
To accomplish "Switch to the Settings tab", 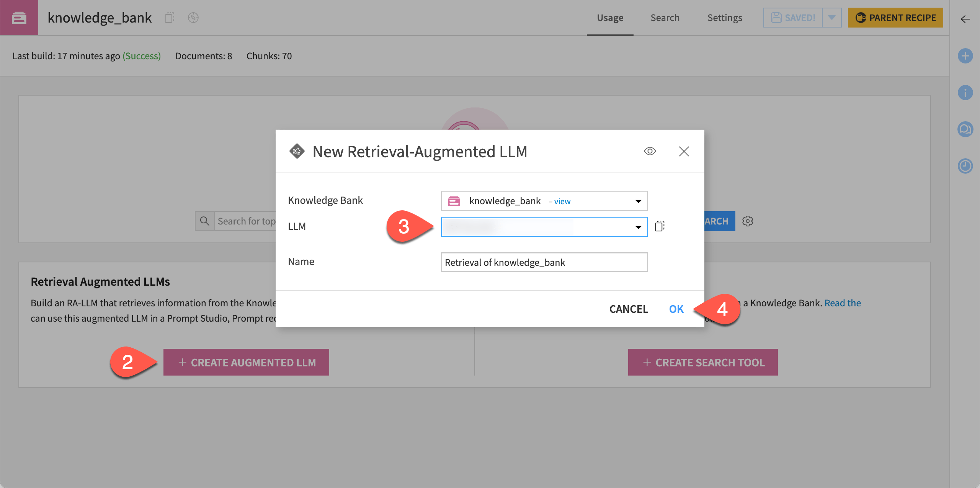I will point(724,18).
